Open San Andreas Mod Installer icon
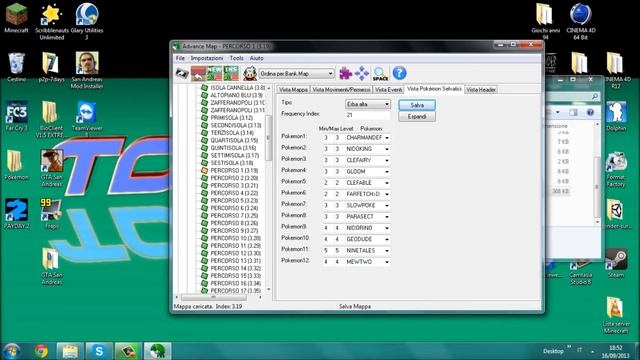640x360 pixels. pyautogui.click(x=87, y=70)
